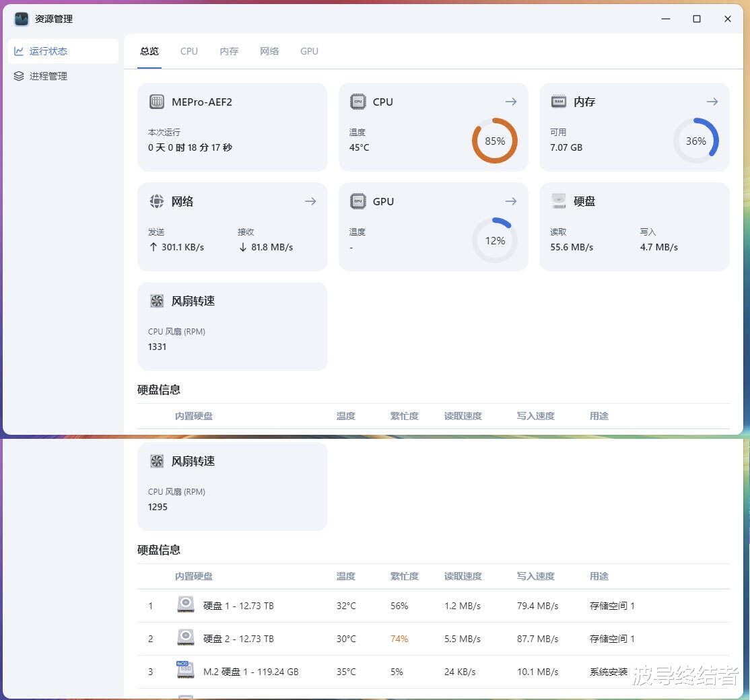Click the 进程管理 layers icon
The image size is (750, 700).
[x=19, y=76]
